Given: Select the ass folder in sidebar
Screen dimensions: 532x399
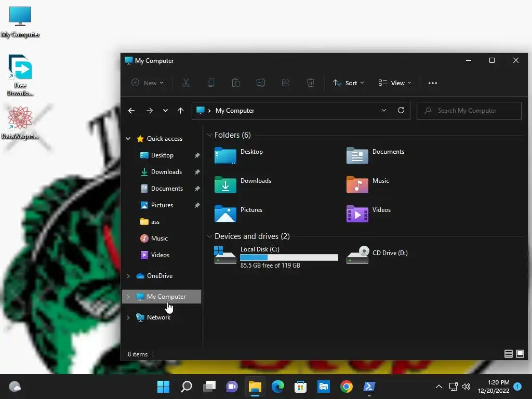Looking at the screenshot, I should [155, 221].
